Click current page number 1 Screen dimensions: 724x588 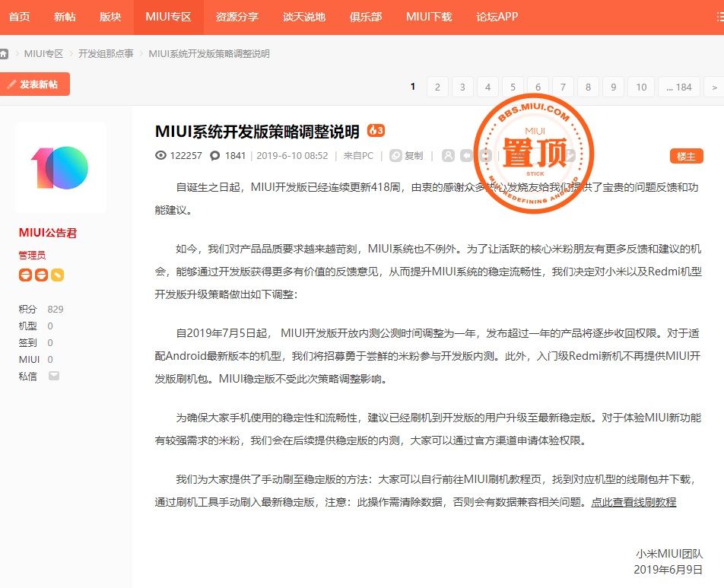(413, 87)
